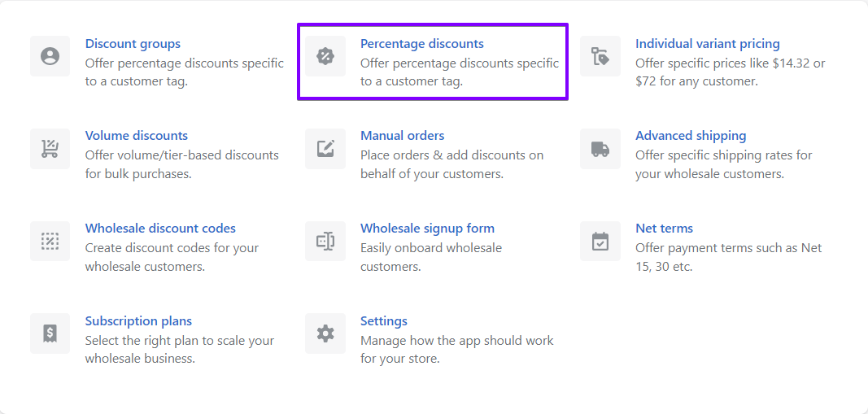Click the Settings gear icon

(325, 333)
